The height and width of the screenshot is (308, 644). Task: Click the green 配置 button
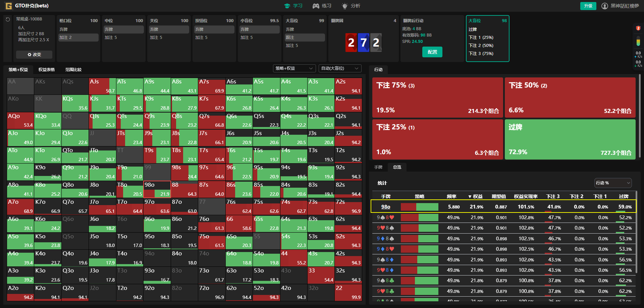coord(432,52)
